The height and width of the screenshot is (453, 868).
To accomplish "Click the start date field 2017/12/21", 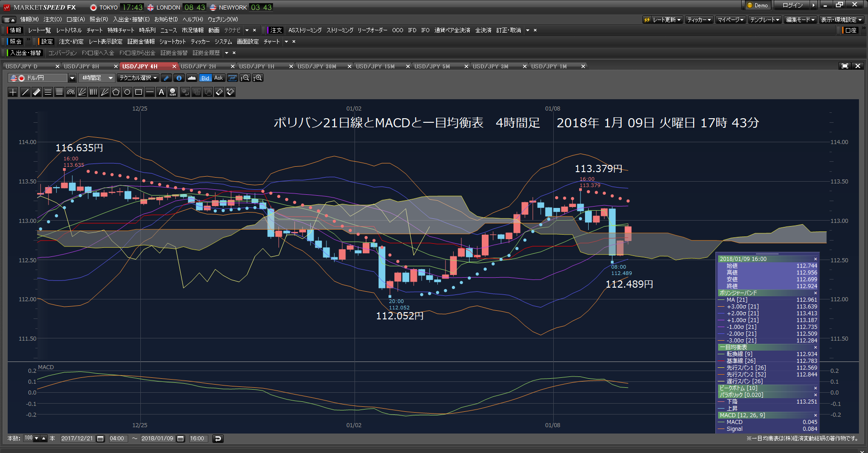I will coord(77,439).
